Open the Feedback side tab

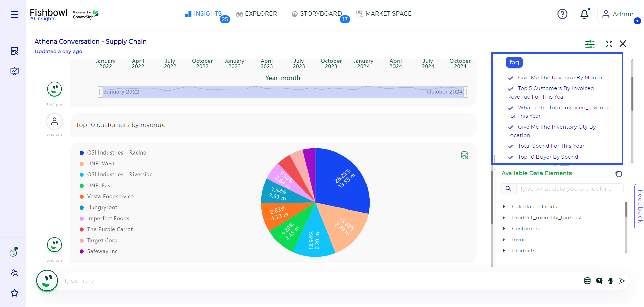coord(640,206)
